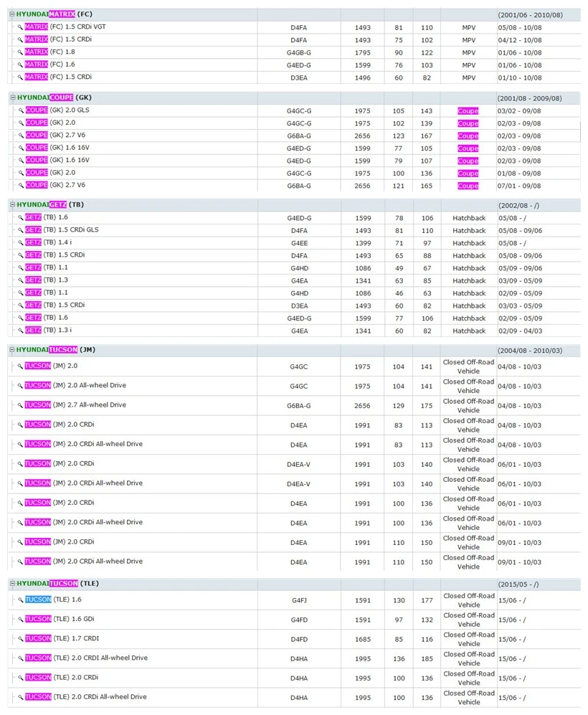Open MATRIX (FC) 1.5 CRDi VGT entry

tap(65, 27)
